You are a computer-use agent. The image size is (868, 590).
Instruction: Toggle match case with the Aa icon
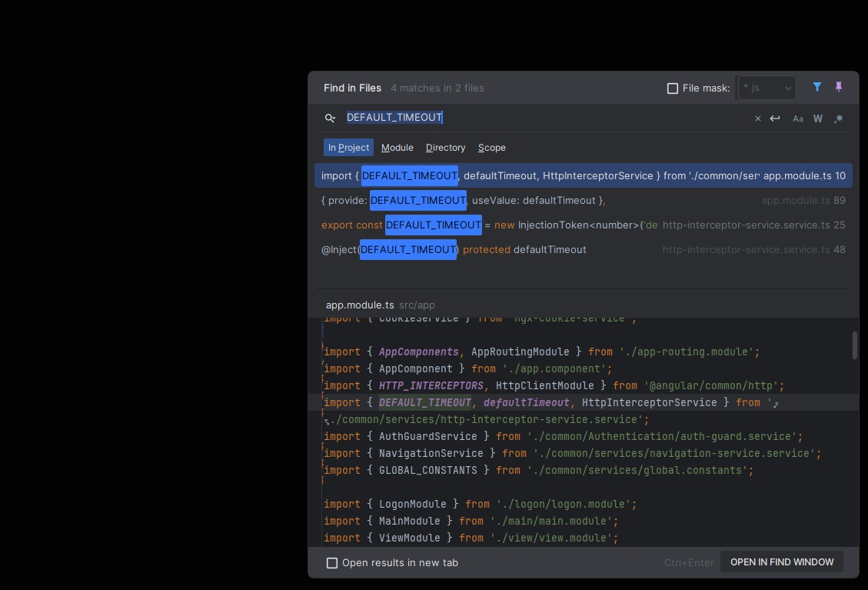(798, 118)
